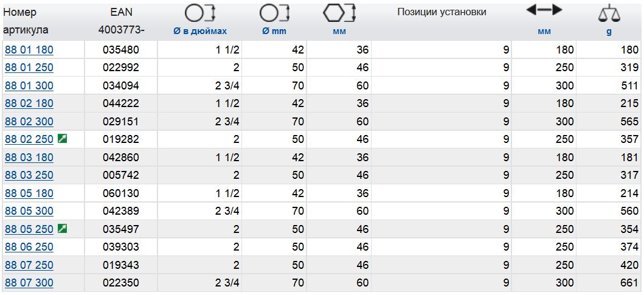Click the diameter-in-inches circle icon header
This screenshot has width=644, height=295.
200,14
